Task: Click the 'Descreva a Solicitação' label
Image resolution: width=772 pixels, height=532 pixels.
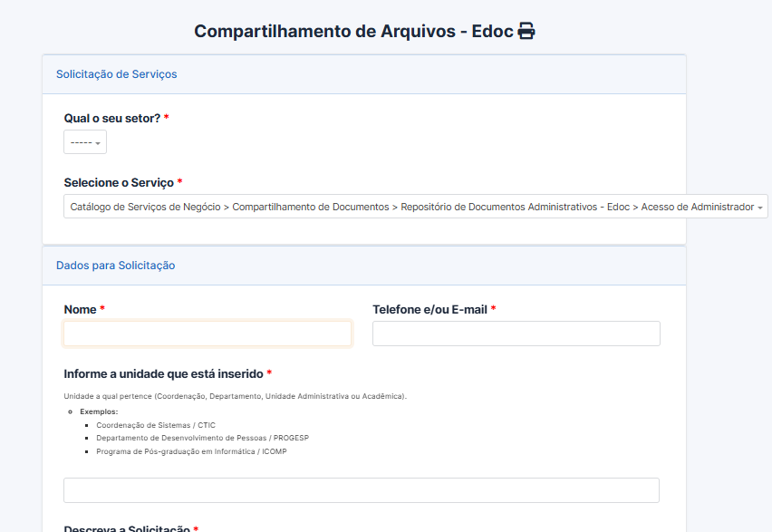Action: [127, 528]
